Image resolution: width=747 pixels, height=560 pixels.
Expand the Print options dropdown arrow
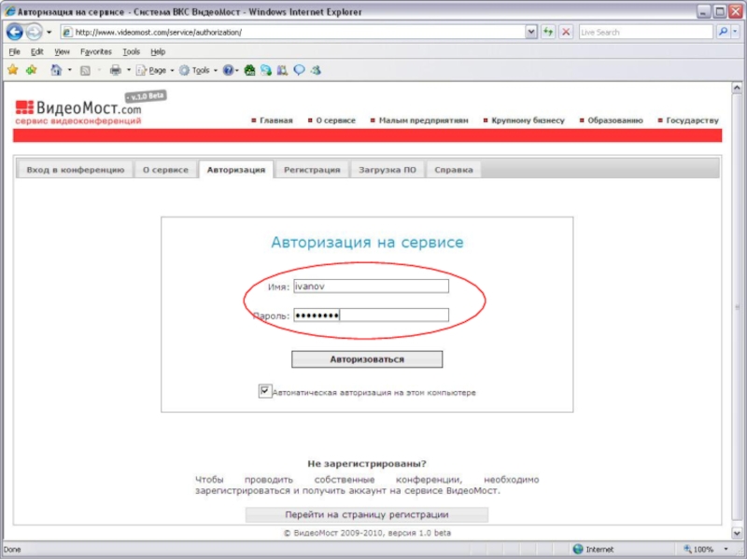tap(128, 70)
